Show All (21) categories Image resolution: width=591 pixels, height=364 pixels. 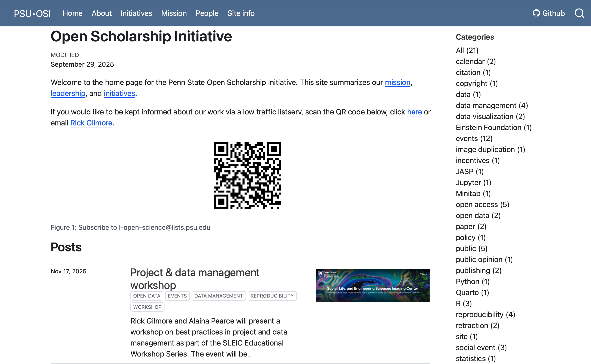467,50
